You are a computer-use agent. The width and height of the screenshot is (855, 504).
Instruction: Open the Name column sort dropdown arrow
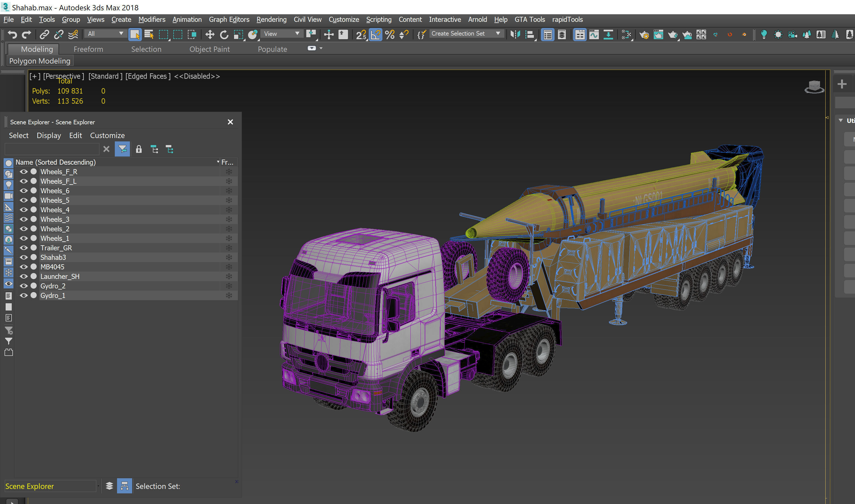(218, 162)
